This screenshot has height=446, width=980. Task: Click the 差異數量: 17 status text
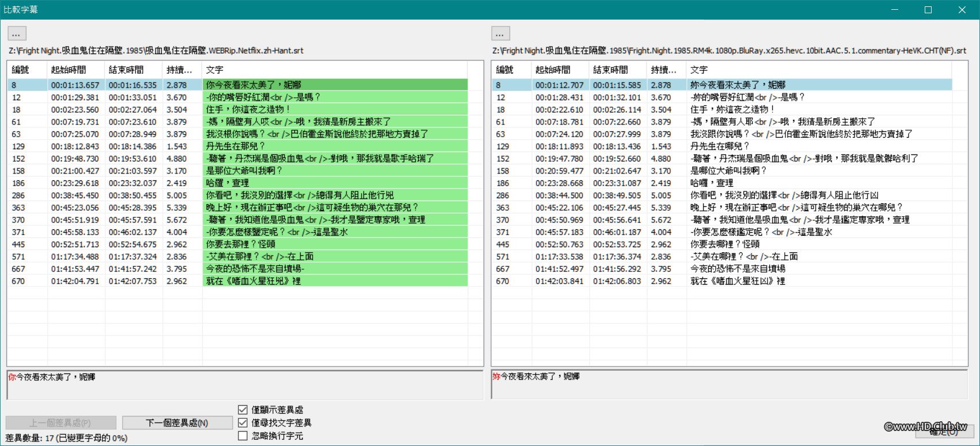[66, 438]
